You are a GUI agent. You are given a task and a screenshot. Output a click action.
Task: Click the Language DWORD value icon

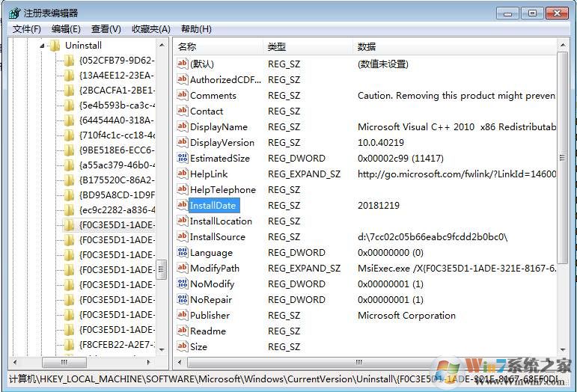tap(182, 253)
